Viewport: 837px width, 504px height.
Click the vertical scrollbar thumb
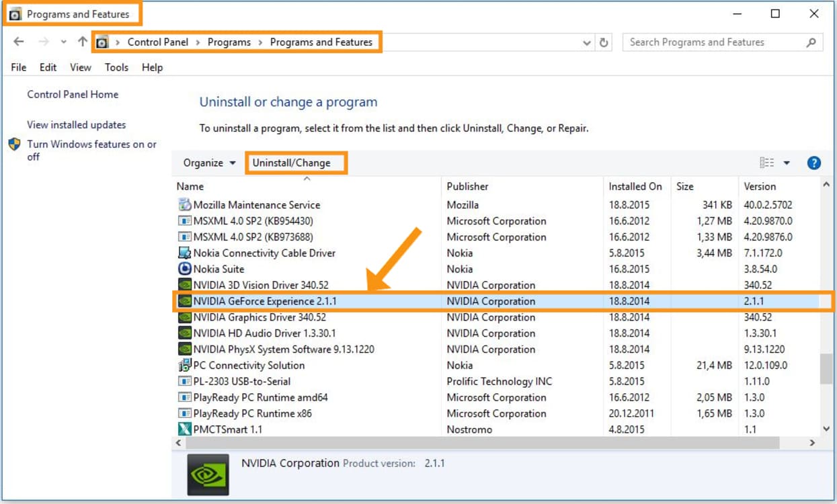[826, 368]
